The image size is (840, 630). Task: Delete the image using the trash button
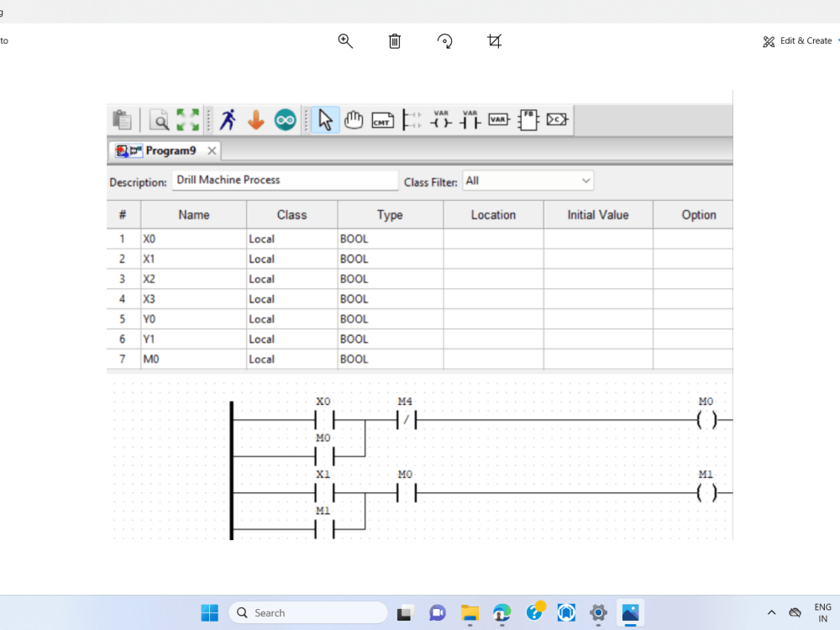[394, 40]
